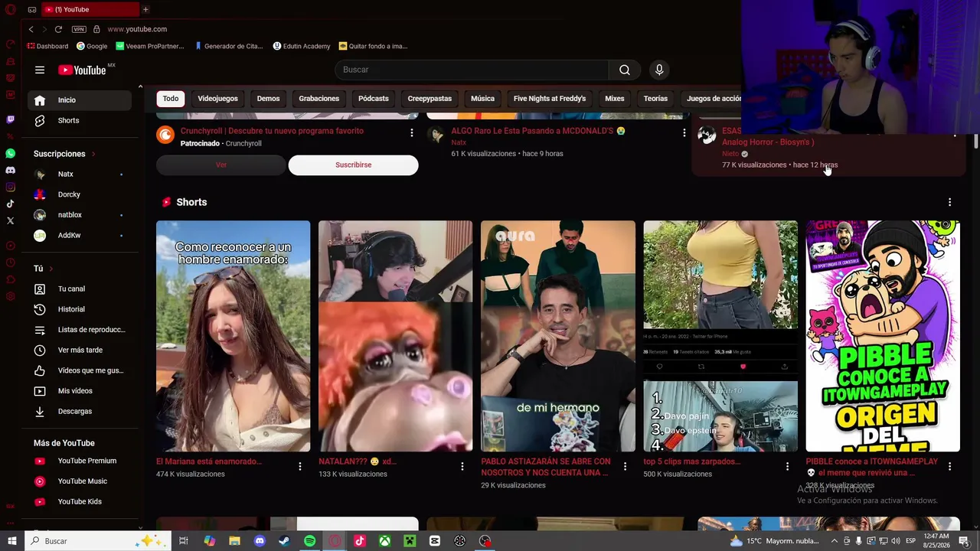Open options menu for Crunchyroll ad
The image size is (980, 551).
click(x=411, y=133)
